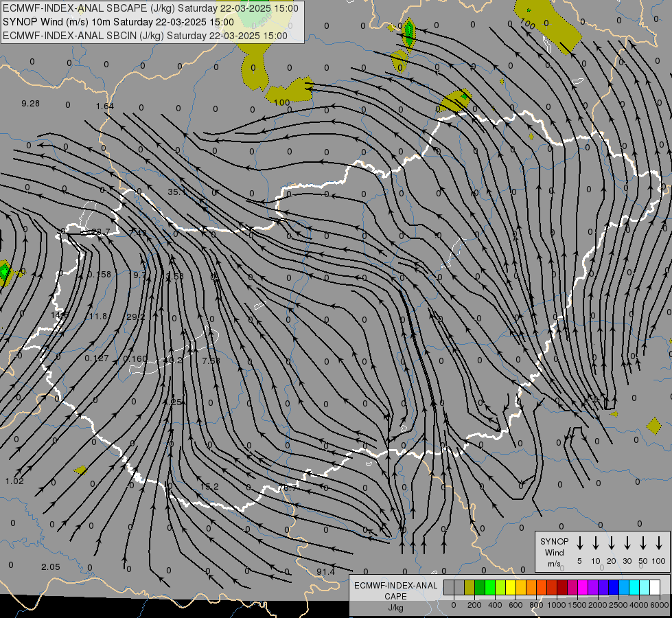Select the pure yellow swatch in CAPE legend

511,587
